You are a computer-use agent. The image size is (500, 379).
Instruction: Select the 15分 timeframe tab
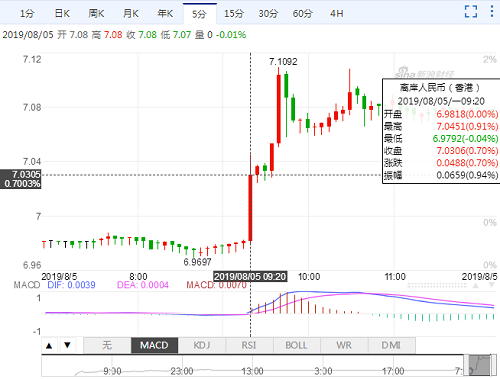(234, 14)
